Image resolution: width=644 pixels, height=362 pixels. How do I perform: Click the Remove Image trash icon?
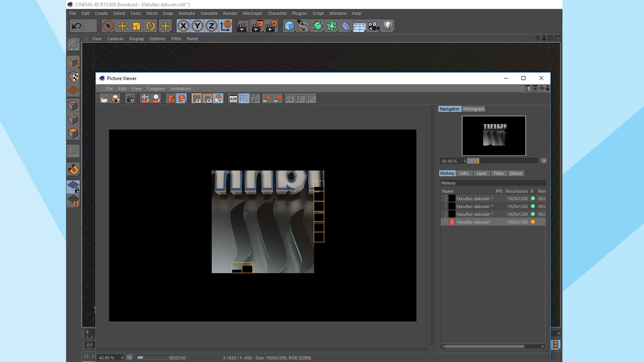coord(171,99)
